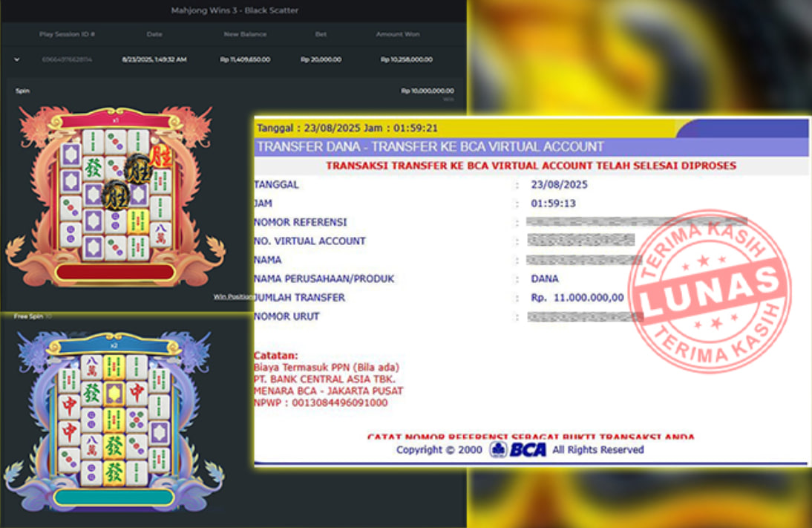Open the red dragon Spin game board
This screenshot has height=528, width=812.
click(116, 196)
